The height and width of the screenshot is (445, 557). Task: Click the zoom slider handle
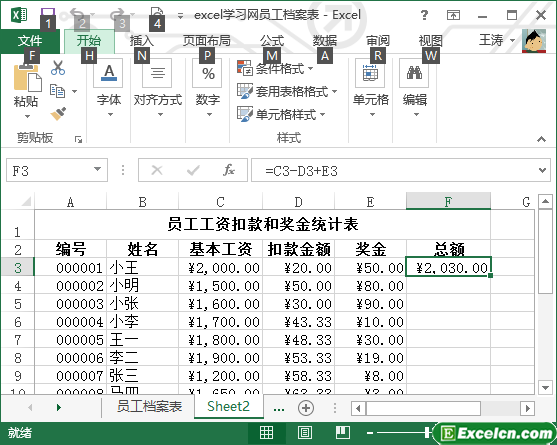[426, 433]
